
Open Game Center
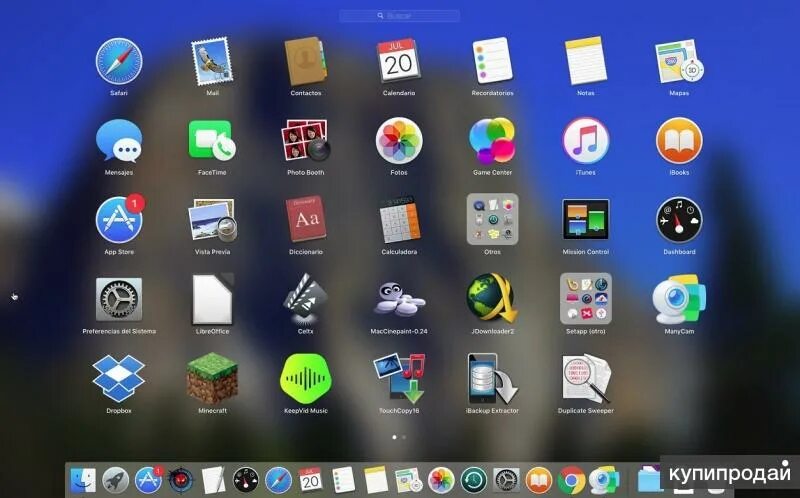point(492,140)
